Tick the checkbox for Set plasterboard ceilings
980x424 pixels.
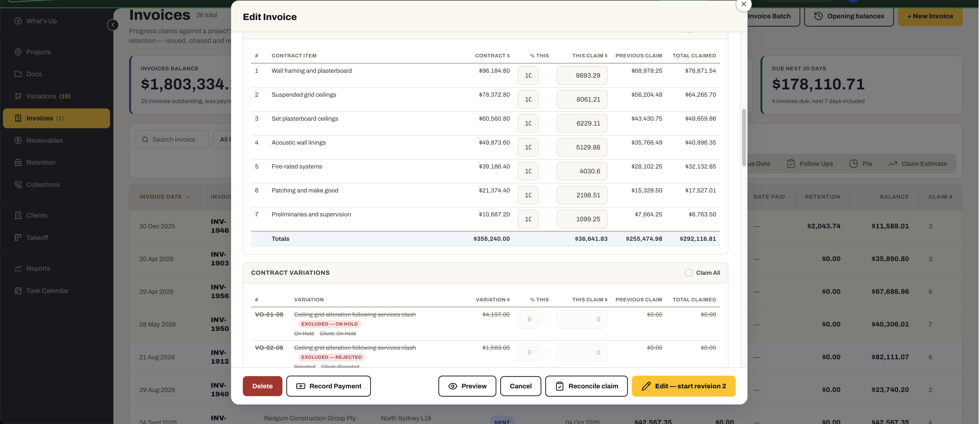(545, 124)
